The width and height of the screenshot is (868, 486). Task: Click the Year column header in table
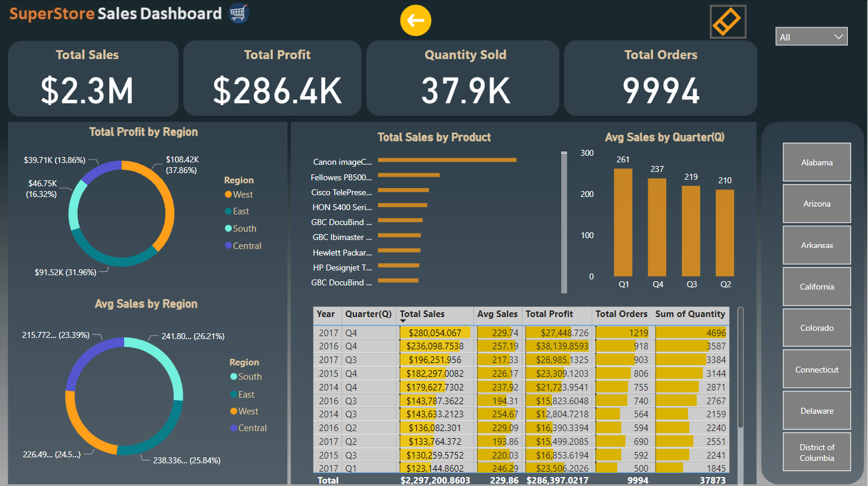pyautogui.click(x=327, y=314)
